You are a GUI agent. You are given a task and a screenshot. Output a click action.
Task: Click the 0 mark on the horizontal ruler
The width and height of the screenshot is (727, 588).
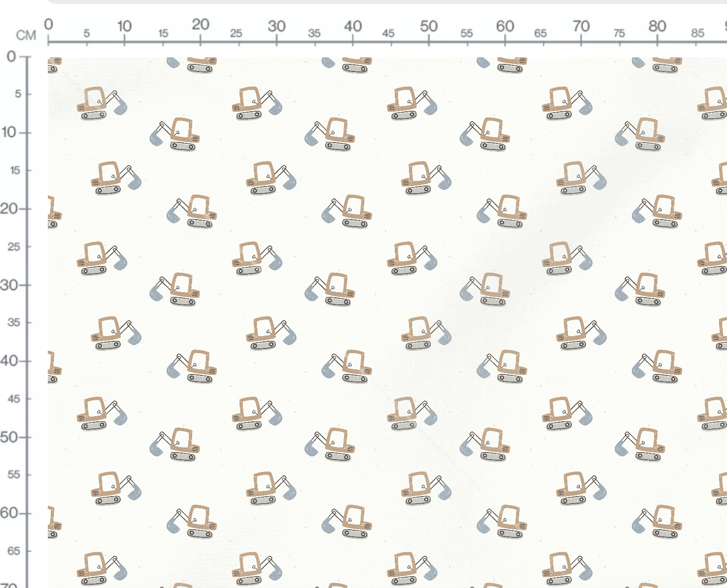(x=48, y=24)
